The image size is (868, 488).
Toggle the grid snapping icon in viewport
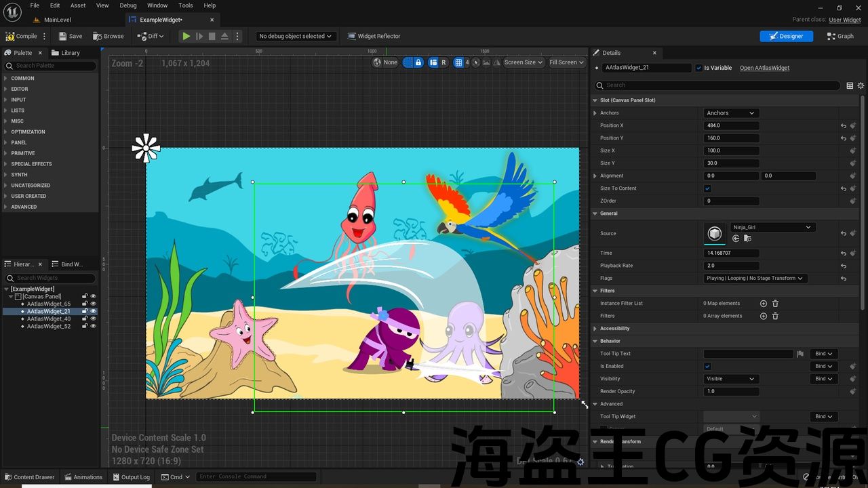(x=458, y=62)
